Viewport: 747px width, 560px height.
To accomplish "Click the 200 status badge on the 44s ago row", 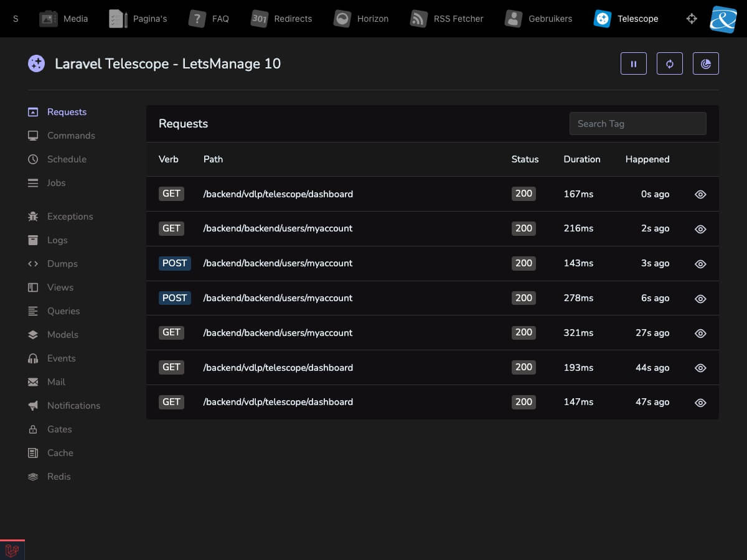I will [524, 367].
